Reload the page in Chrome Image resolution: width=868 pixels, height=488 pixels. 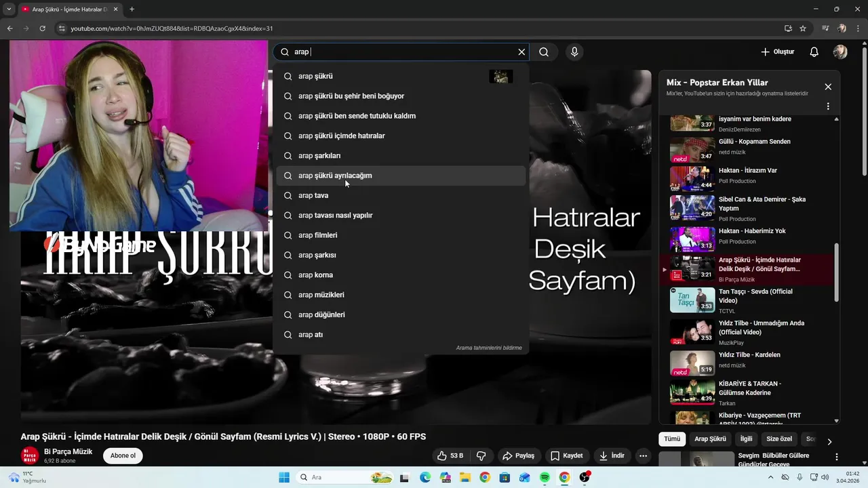[42, 28]
